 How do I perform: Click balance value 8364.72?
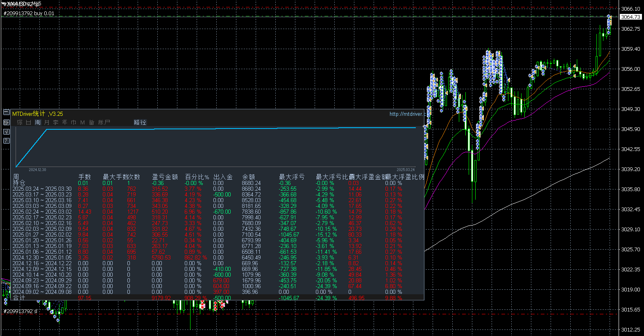(x=251, y=194)
